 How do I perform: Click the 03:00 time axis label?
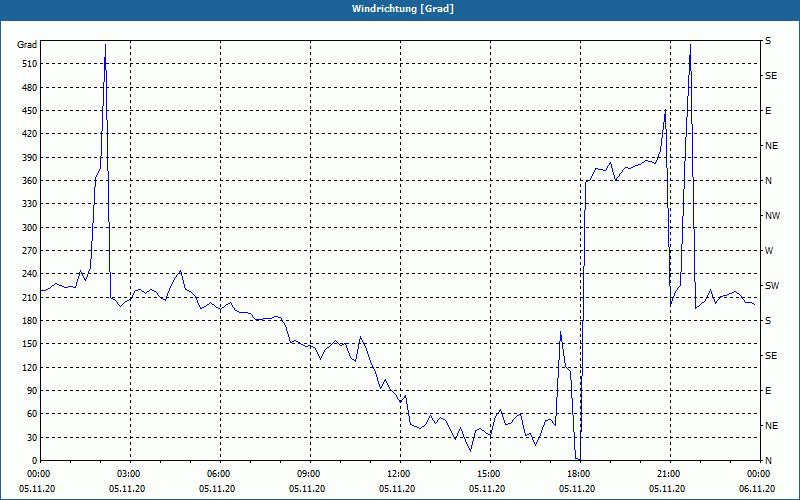(127, 474)
